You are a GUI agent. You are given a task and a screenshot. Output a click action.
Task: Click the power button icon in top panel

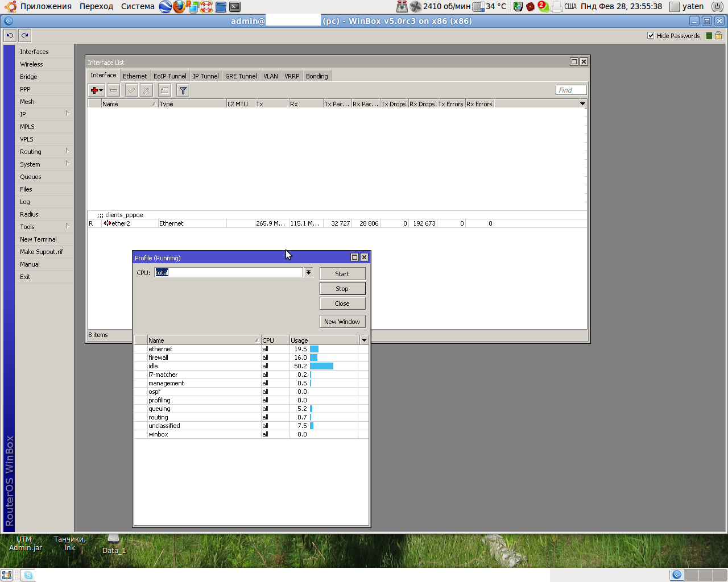pos(717,7)
